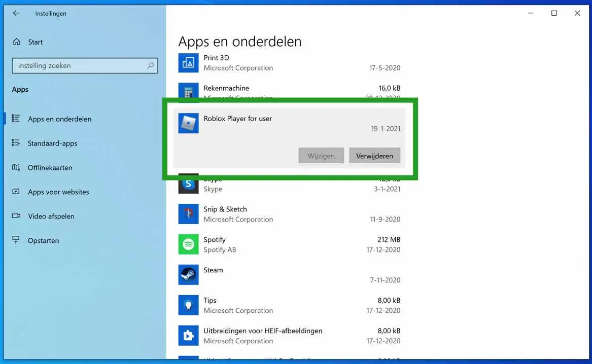Select the Spotify app icon

pyautogui.click(x=188, y=244)
